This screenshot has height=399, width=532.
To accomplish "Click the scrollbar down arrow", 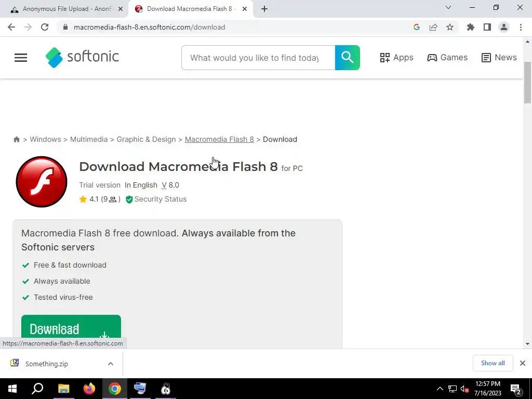I will (x=527, y=344).
